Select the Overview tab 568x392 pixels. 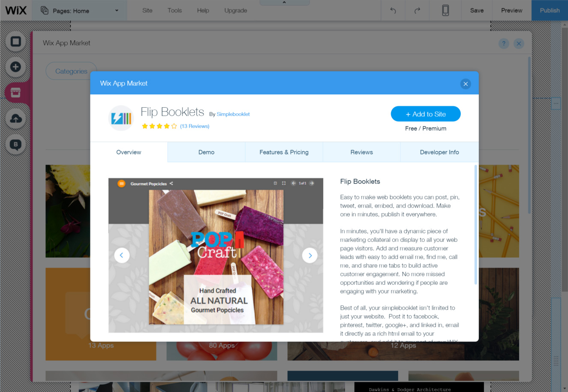click(129, 152)
